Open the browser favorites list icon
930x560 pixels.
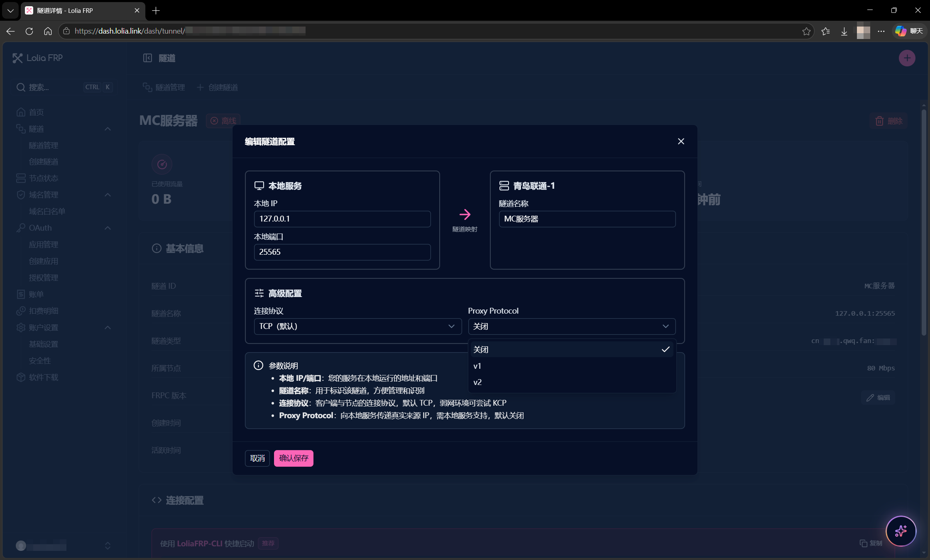pyautogui.click(x=825, y=31)
